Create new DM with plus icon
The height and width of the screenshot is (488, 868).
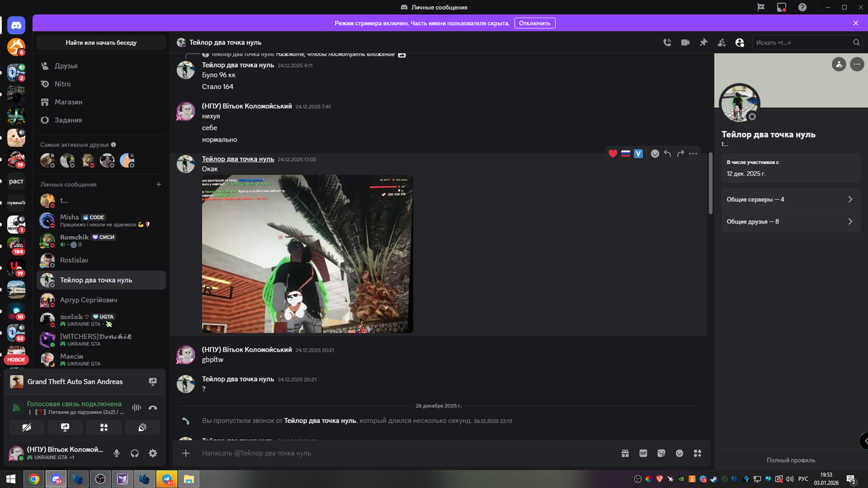click(159, 184)
